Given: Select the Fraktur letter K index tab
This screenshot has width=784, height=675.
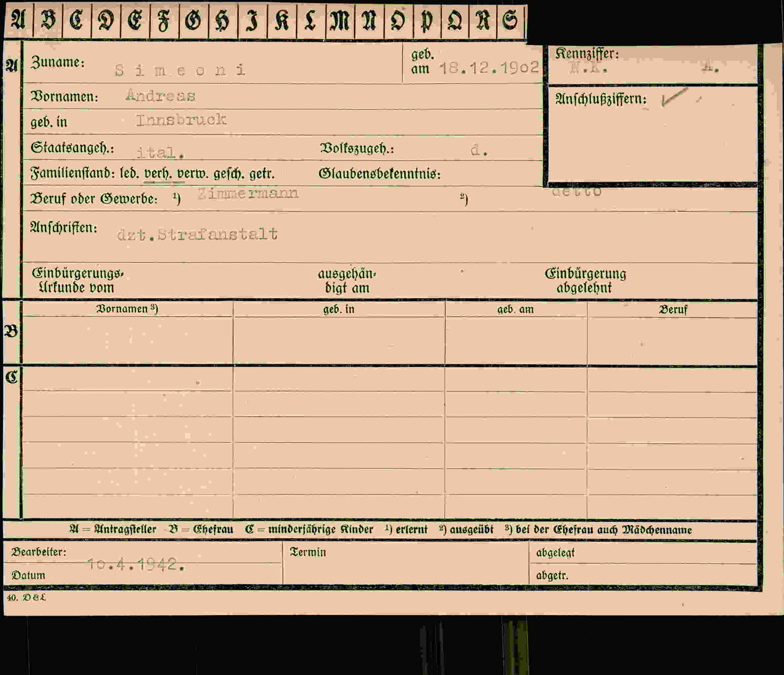Looking at the screenshot, I should click(282, 20).
